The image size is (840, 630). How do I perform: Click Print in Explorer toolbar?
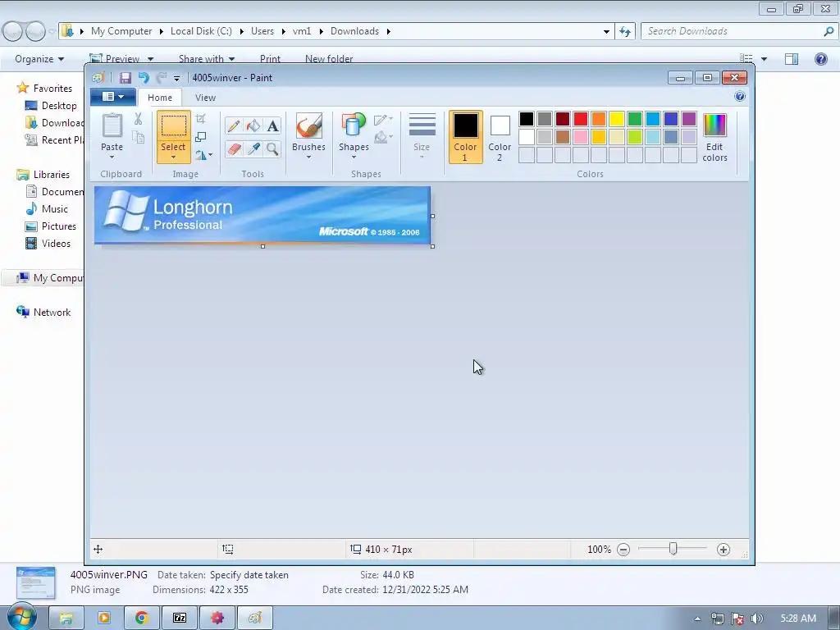pos(270,59)
